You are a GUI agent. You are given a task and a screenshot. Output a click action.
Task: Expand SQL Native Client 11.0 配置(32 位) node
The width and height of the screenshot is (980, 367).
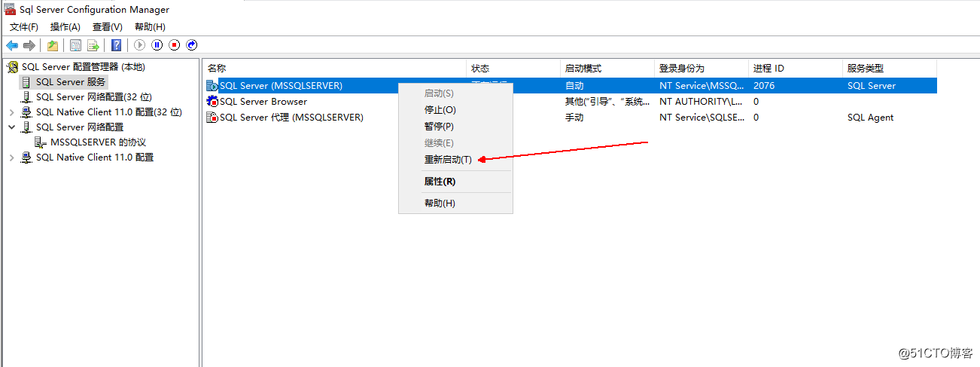tap(11, 112)
